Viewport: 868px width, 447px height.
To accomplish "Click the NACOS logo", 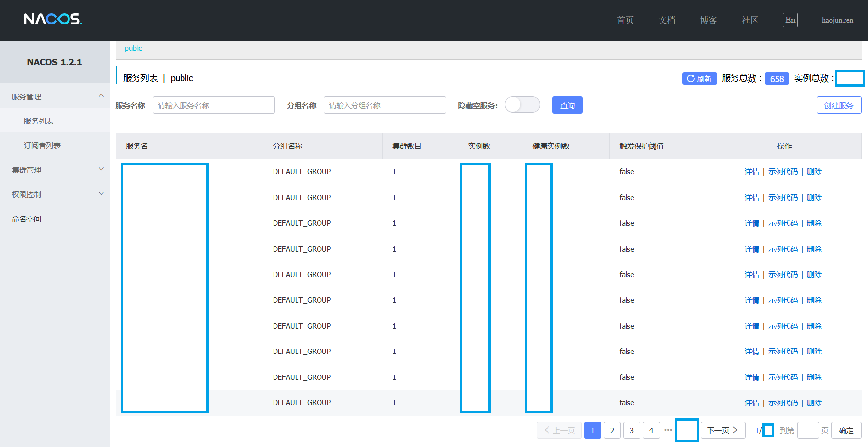I will [x=53, y=19].
